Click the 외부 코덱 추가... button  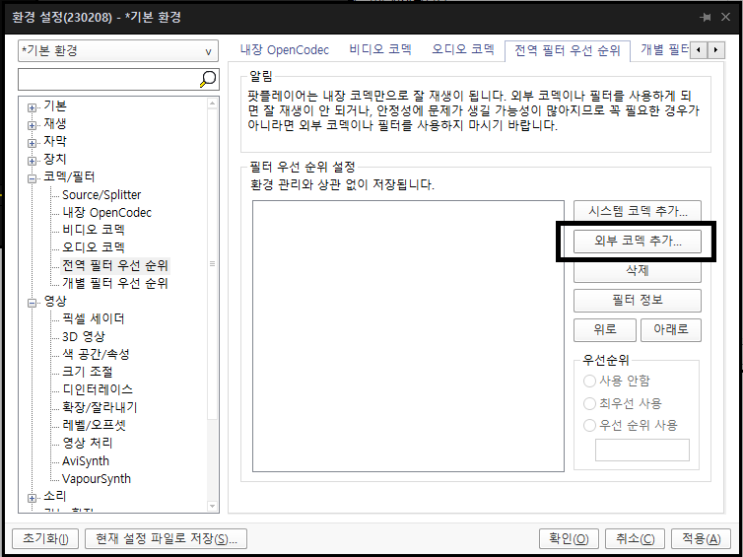(x=637, y=241)
